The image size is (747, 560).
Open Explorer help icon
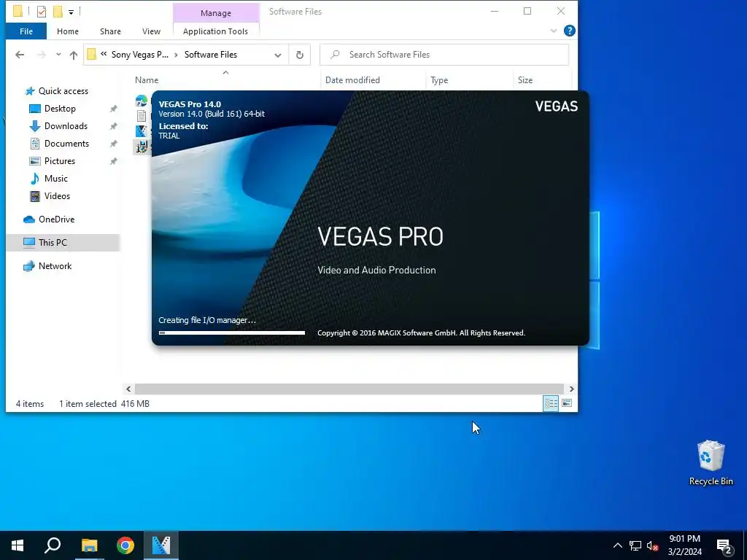pyautogui.click(x=569, y=31)
